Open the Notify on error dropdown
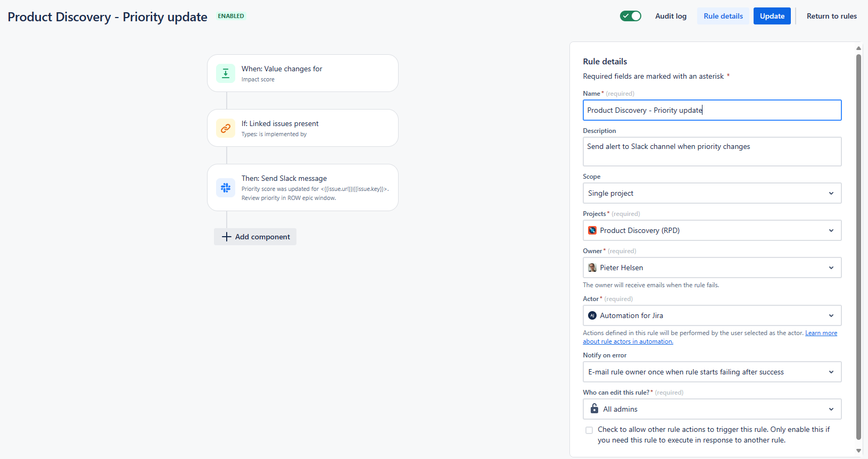The height and width of the screenshot is (459, 868). pyautogui.click(x=712, y=372)
